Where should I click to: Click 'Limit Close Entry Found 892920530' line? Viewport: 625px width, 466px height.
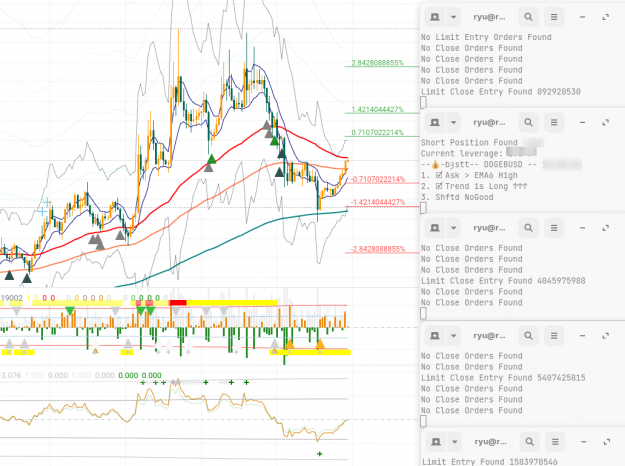(501, 92)
